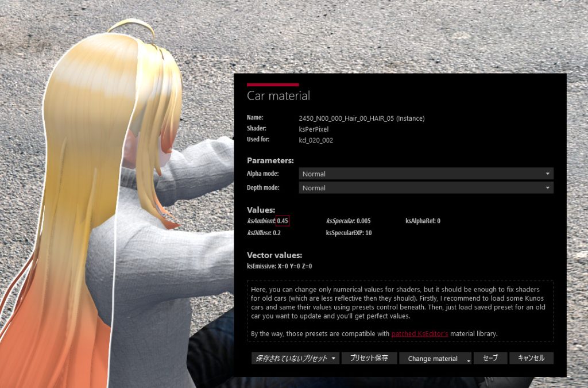Expand the unsaved preset (保存されていないプリセット) dropdown
588x388 pixels.
click(295, 358)
